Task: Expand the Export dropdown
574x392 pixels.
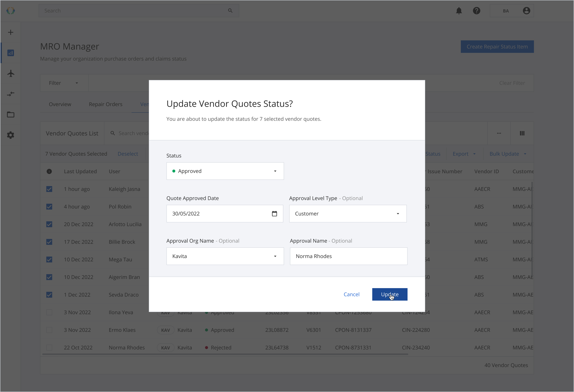Action: (464, 154)
